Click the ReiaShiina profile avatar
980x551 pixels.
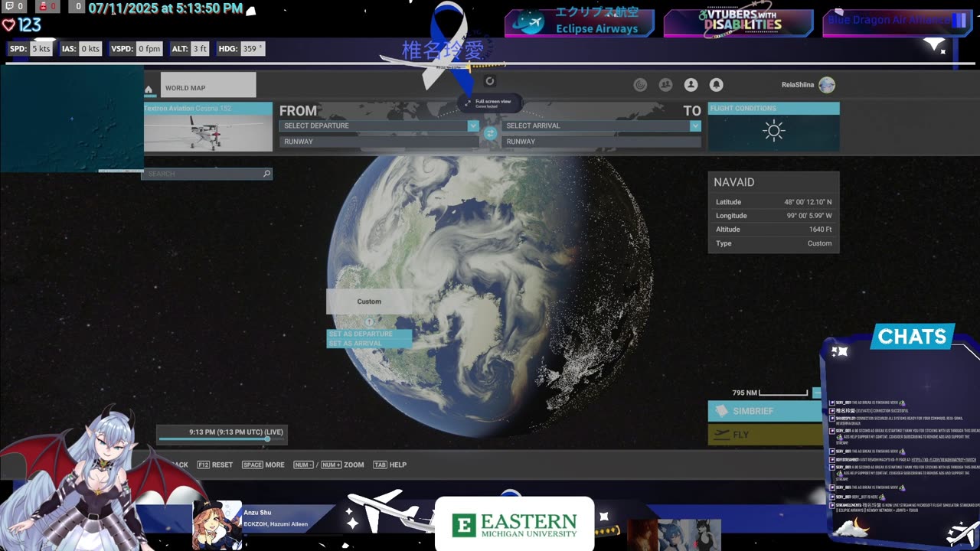point(827,85)
